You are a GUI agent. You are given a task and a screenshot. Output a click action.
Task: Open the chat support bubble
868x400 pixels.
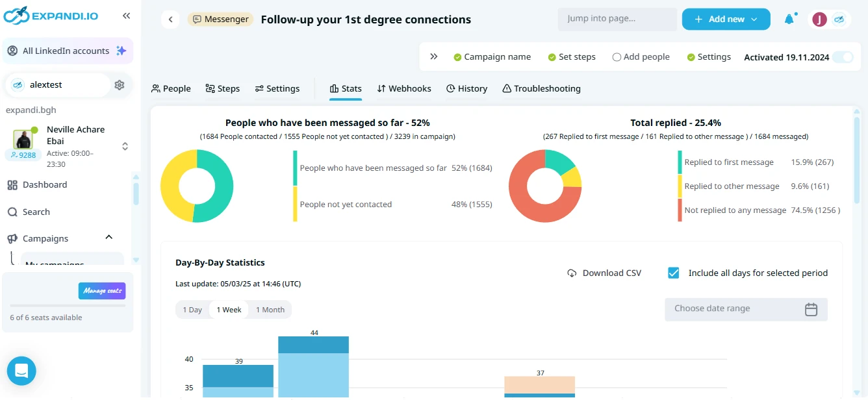coord(21,371)
